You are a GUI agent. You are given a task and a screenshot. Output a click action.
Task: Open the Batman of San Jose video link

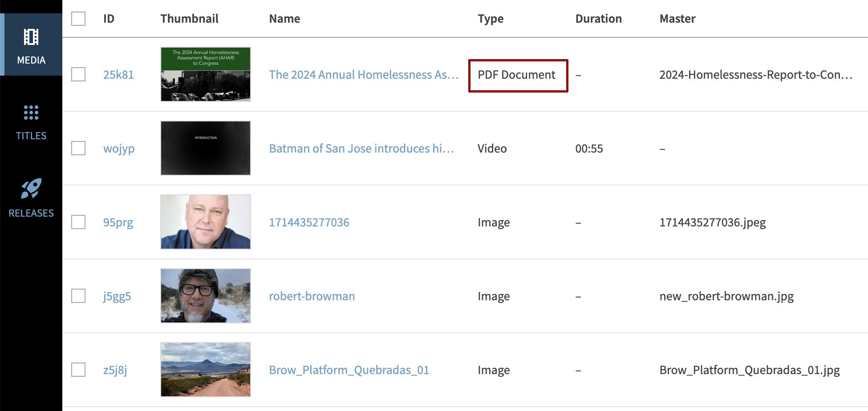[361, 148]
